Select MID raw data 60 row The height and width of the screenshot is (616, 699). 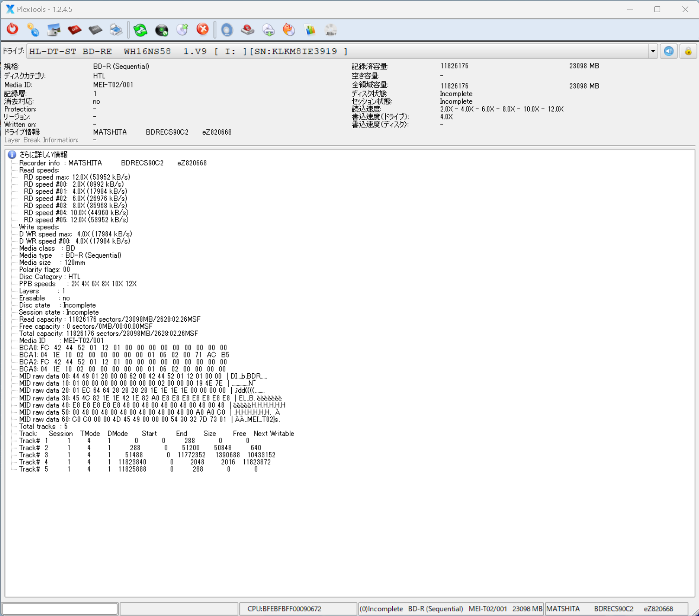click(x=150, y=419)
